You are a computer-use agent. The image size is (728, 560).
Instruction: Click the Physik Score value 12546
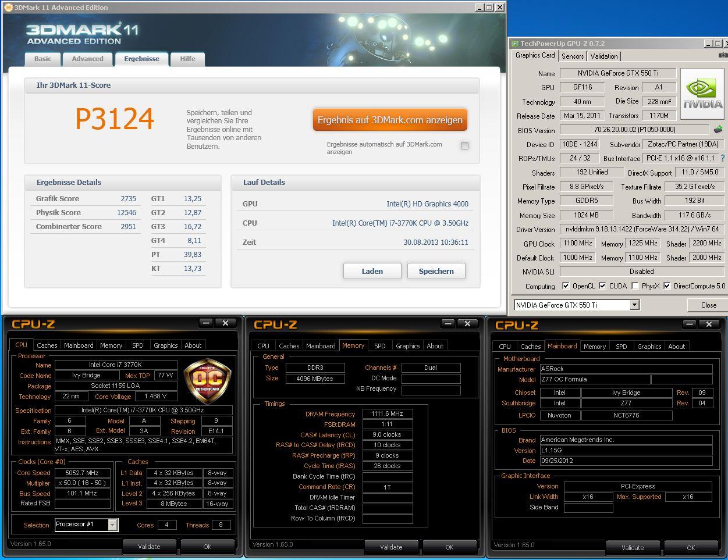(126, 212)
